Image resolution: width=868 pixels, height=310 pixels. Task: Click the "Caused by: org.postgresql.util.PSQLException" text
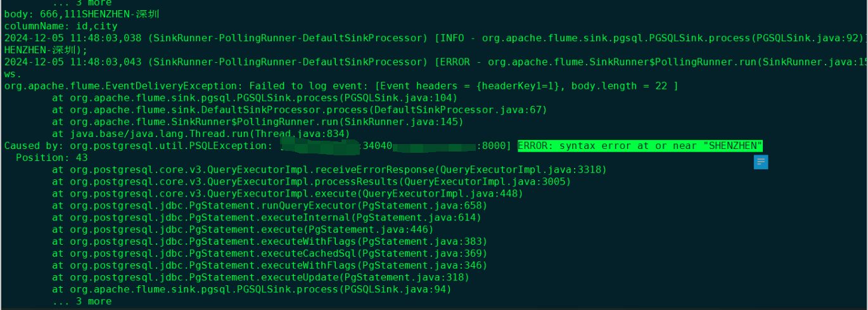point(138,146)
